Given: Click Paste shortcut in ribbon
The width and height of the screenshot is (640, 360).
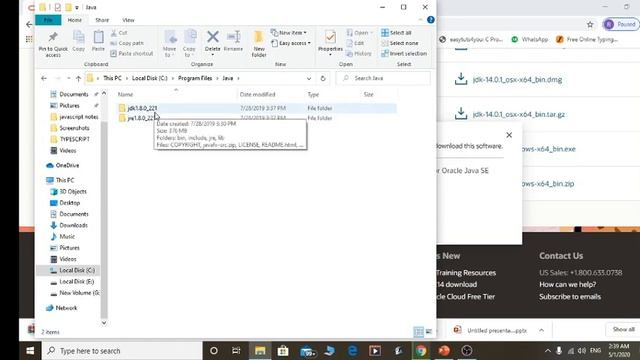Looking at the screenshot, I should click(132, 53).
